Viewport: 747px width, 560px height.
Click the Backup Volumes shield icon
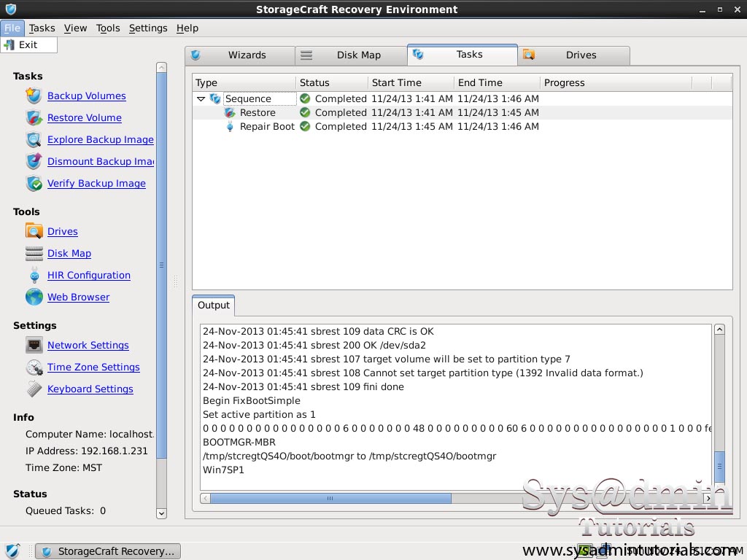pyautogui.click(x=34, y=96)
